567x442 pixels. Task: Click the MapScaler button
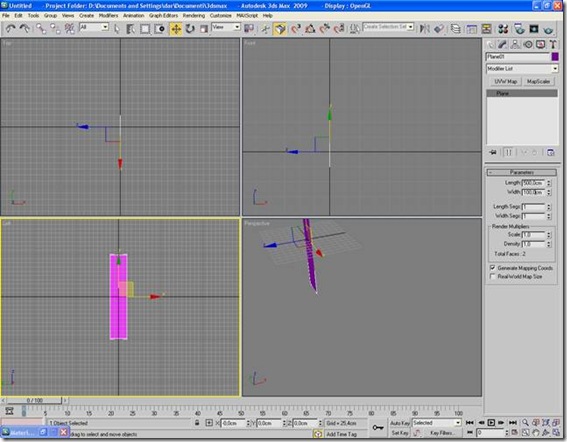click(x=538, y=82)
